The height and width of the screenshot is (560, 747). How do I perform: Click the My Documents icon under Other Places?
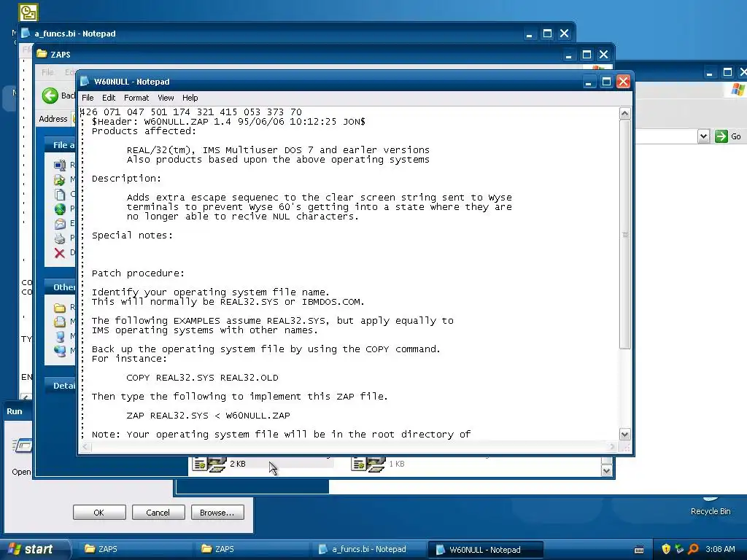point(60,322)
